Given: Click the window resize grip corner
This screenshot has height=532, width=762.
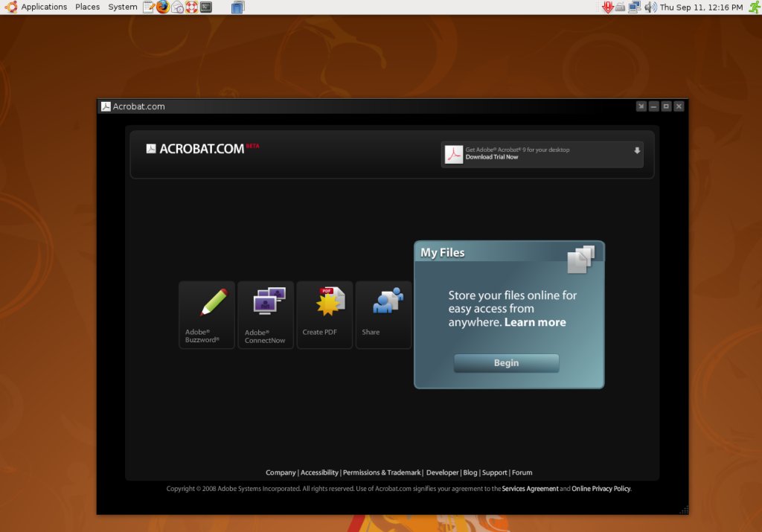Looking at the screenshot, I should click(684, 510).
